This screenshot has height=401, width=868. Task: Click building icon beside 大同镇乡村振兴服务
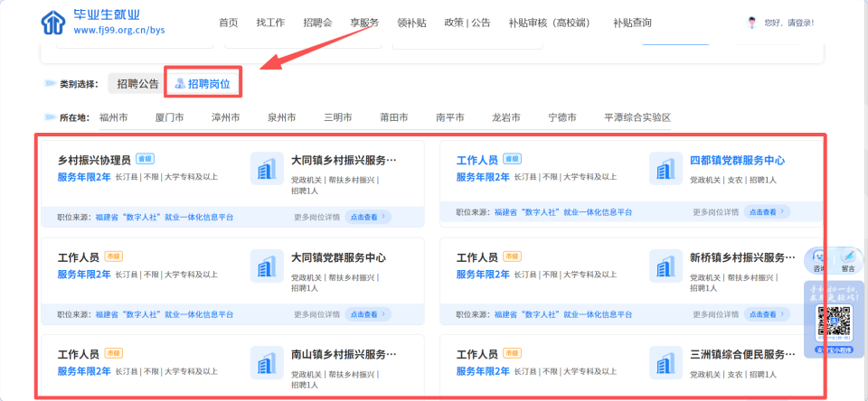(x=267, y=168)
